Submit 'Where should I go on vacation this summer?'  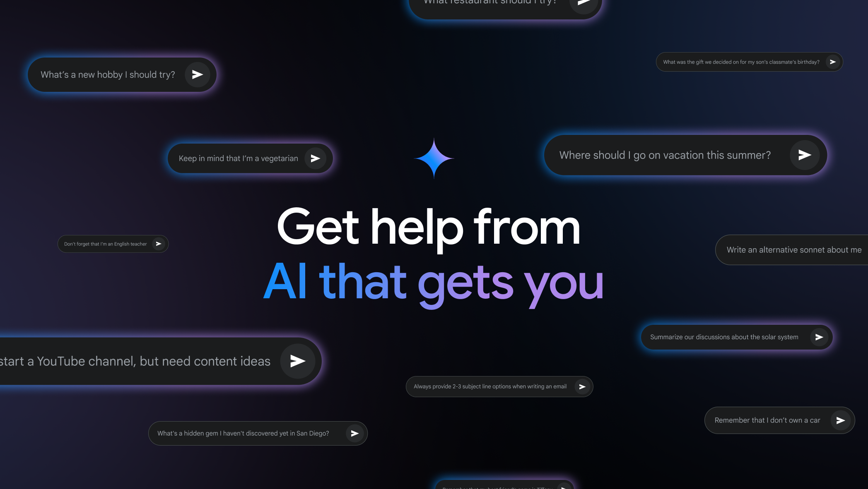[805, 155]
